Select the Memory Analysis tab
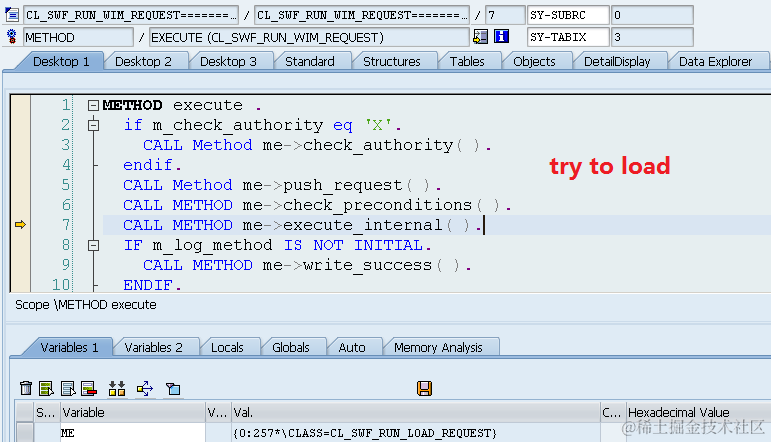This screenshot has width=771, height=442. (x=438, y=348)
